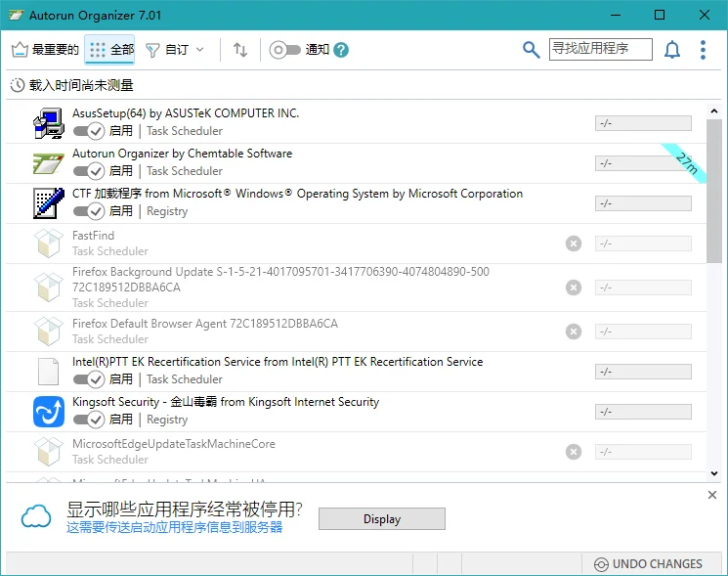Disable the CTF 加载程序 startup toggle
This screenshot has height=576, width=728.
(x=89, y=211)
